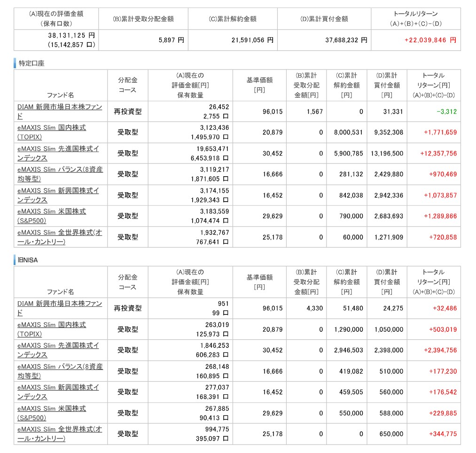Image resolution: width=476 pixels, height=453 pixels.
Task: Select purchase amount 13,196,500
Action: (x=387, y=154)
